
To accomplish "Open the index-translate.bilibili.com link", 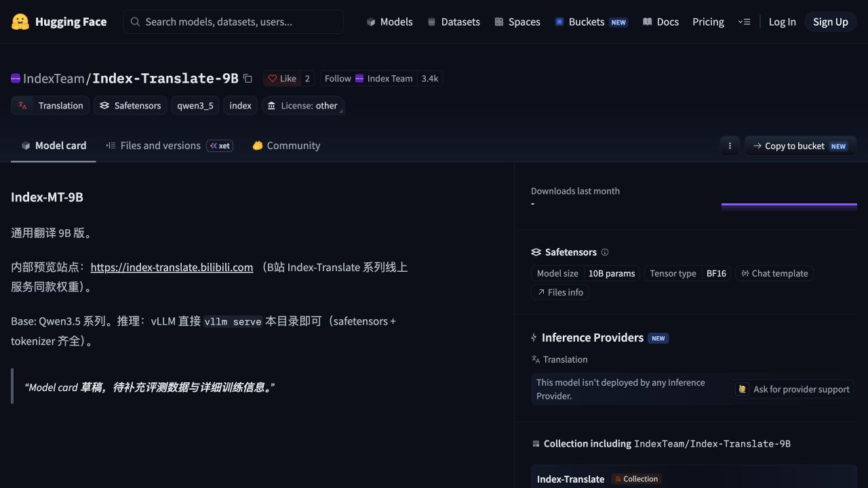I will pos(172,267).
